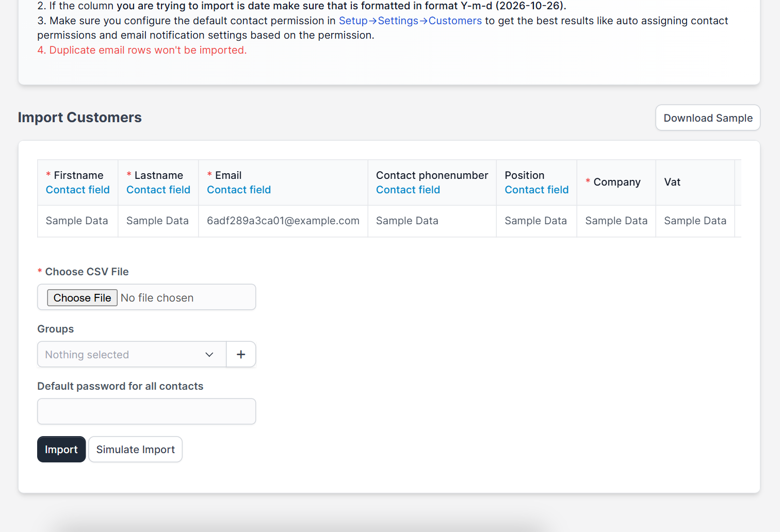
Task: Click Sample Data under Lastname column
Action: pyautogui.click(x=157, y=221)
